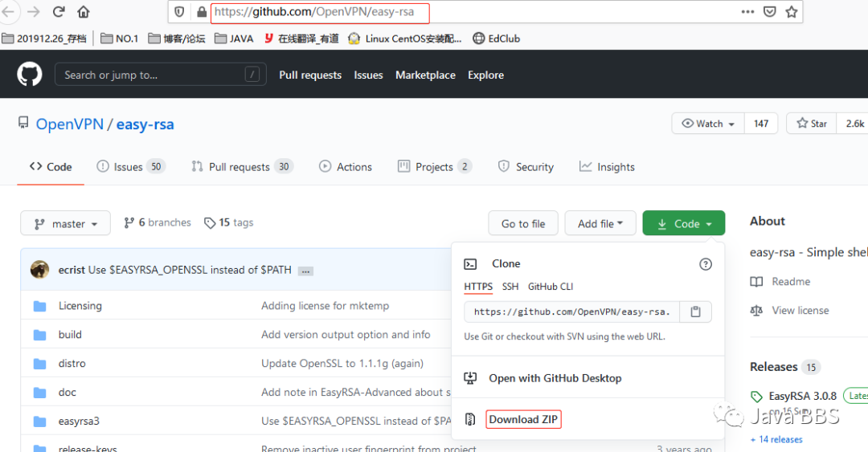Select the Insights tab
Viewport: 868px width, 452px height.
pyautogui.click(x=607, y=167)
